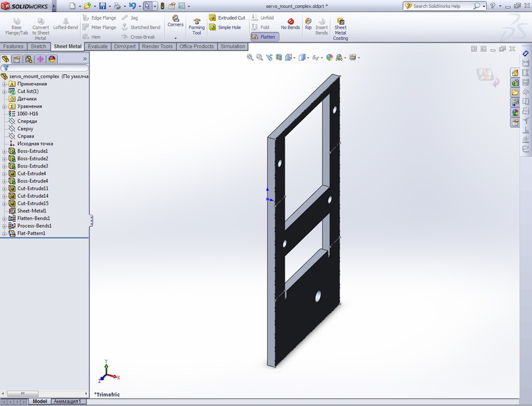Viewport: 532px width, 406px height.
Task: Click the Insert Bends tool
Action: [322, 27]
